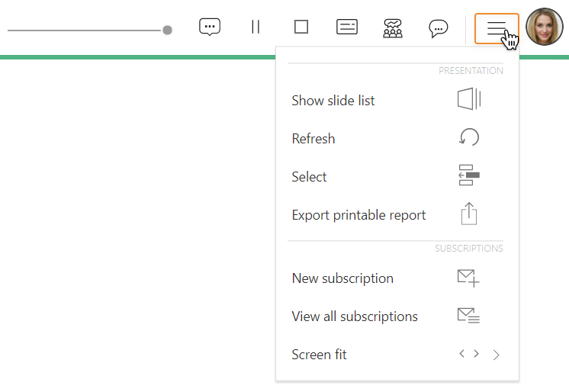Click the slider handle knob

click(167, 30)
